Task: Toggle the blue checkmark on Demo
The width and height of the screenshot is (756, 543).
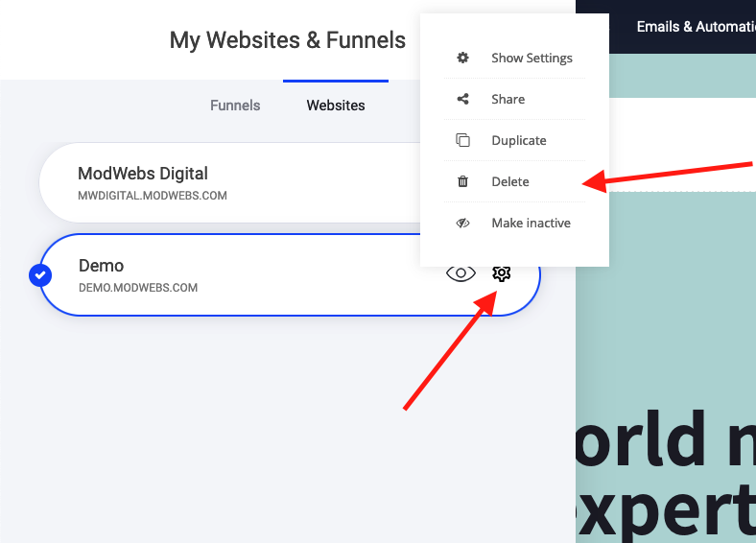Action: [40, 275]
